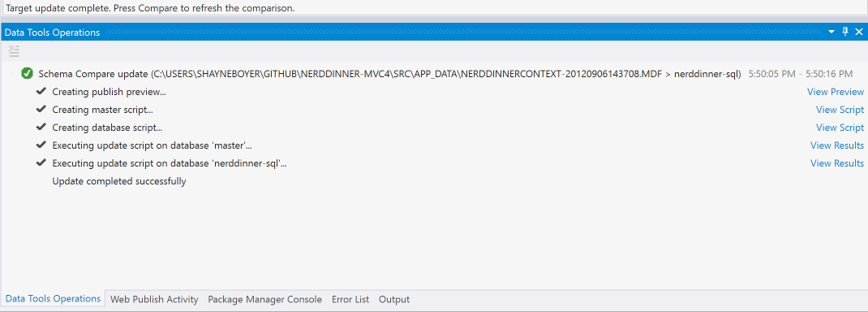Switch to the Data Tools Operations tab
The image size is (868, 312).
[x=53, y=299]
